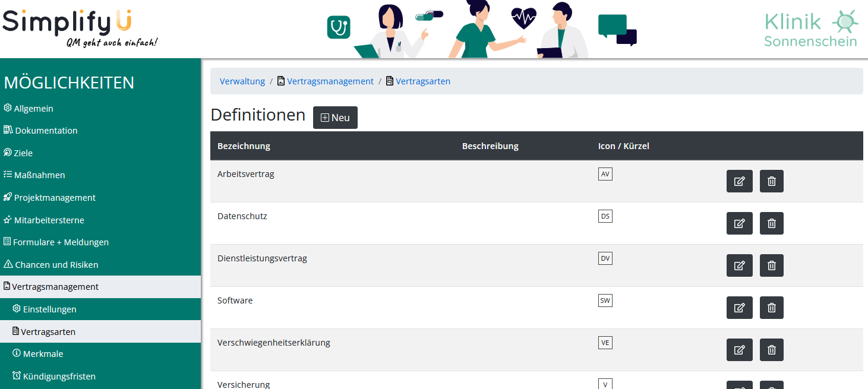Edit the Datenschutz contract type
This screenshot has height=389, width=868.
coord(739,223)
